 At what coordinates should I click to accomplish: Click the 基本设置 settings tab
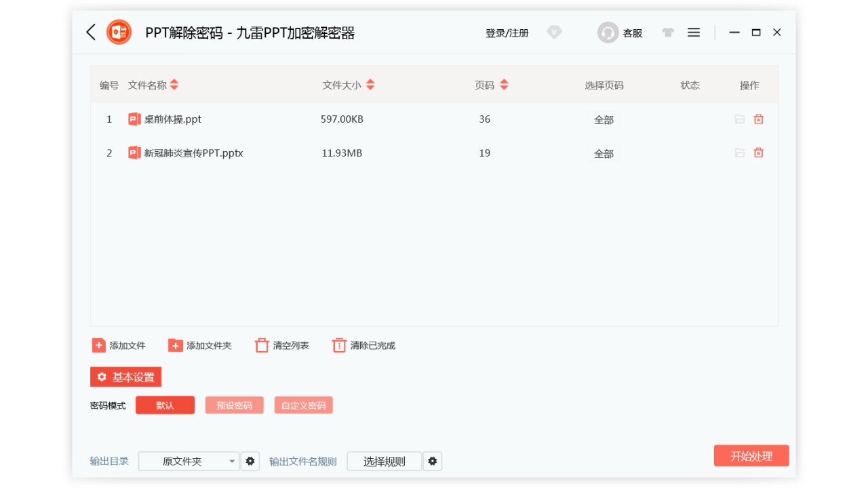125,377
